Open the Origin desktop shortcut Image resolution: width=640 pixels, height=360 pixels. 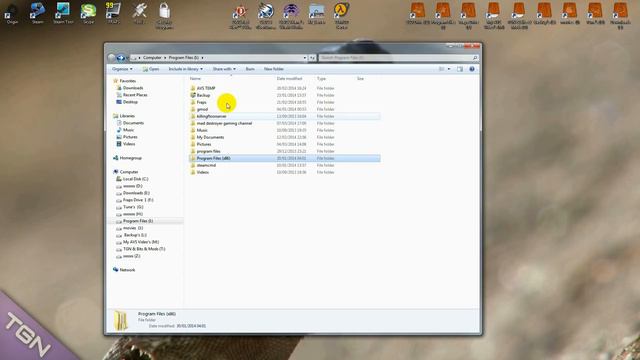(12, 13)
